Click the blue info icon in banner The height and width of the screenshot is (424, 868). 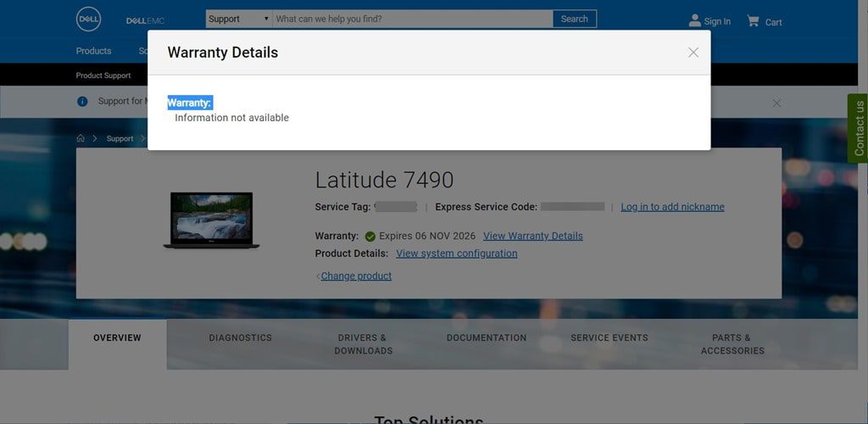tap(82, 102)
